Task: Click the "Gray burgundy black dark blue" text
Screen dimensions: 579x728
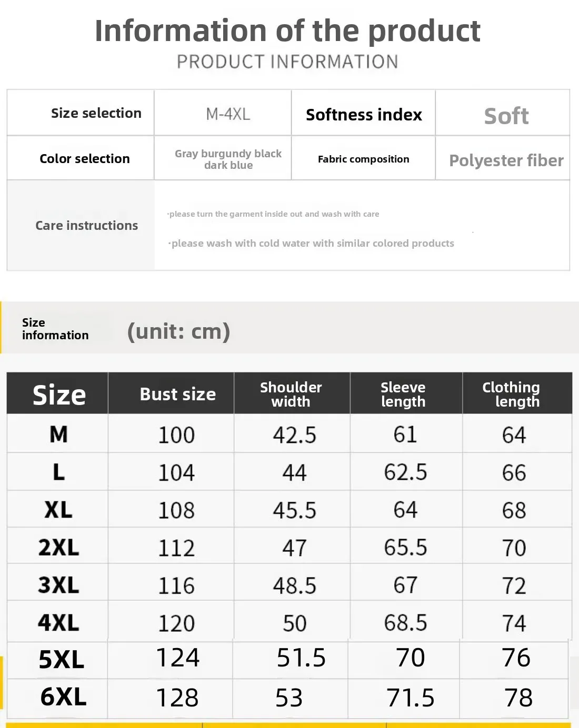Action: (x=228, y=159)
